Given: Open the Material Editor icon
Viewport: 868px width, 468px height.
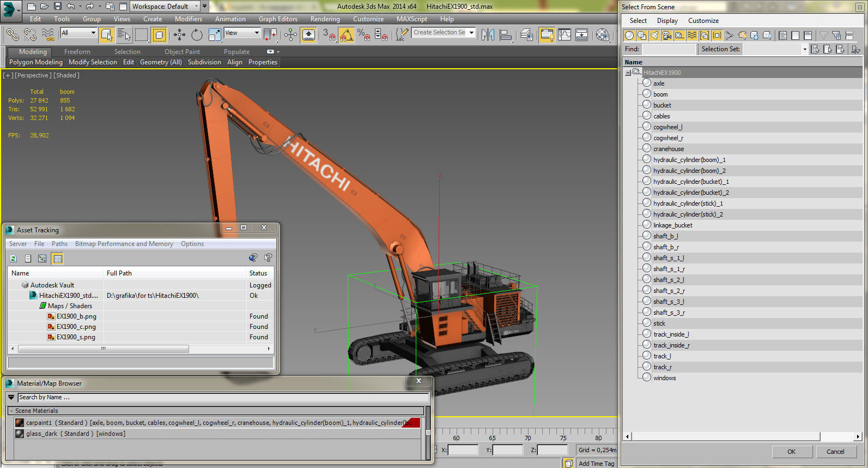Looking at the screenshot, I should pyautogui.click(x=603, y=35).
